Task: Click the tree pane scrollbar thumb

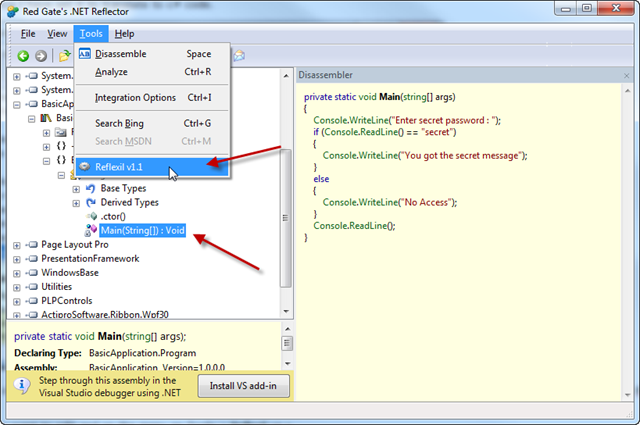Action: click(x=286, y=218)
